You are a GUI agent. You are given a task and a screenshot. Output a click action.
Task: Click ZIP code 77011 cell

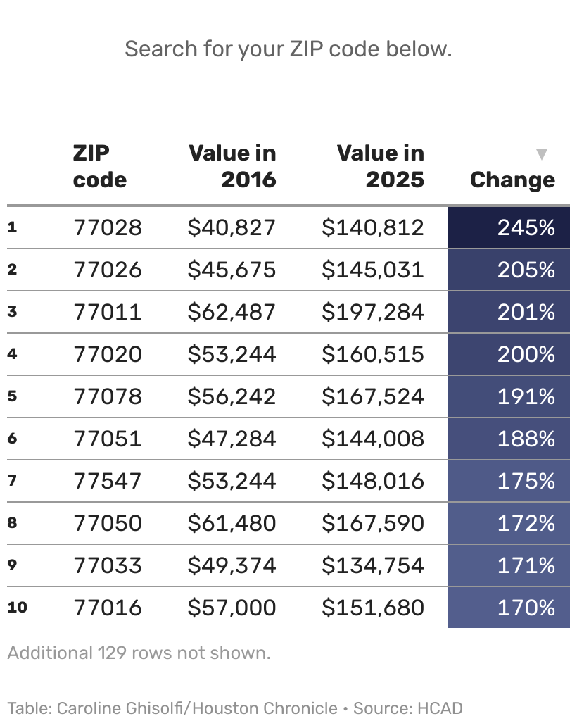pyautogui.click(x=108, y=312)
